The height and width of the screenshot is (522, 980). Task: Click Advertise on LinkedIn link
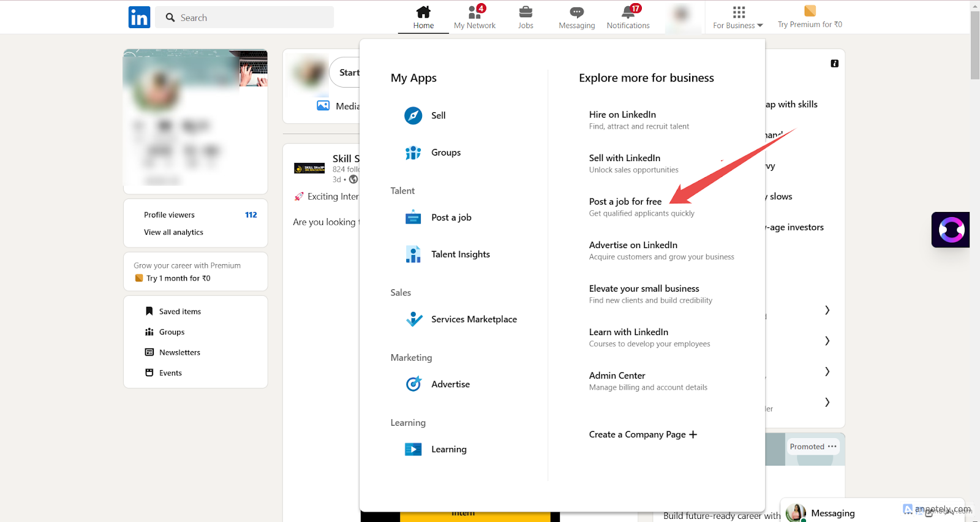[633, 245]
